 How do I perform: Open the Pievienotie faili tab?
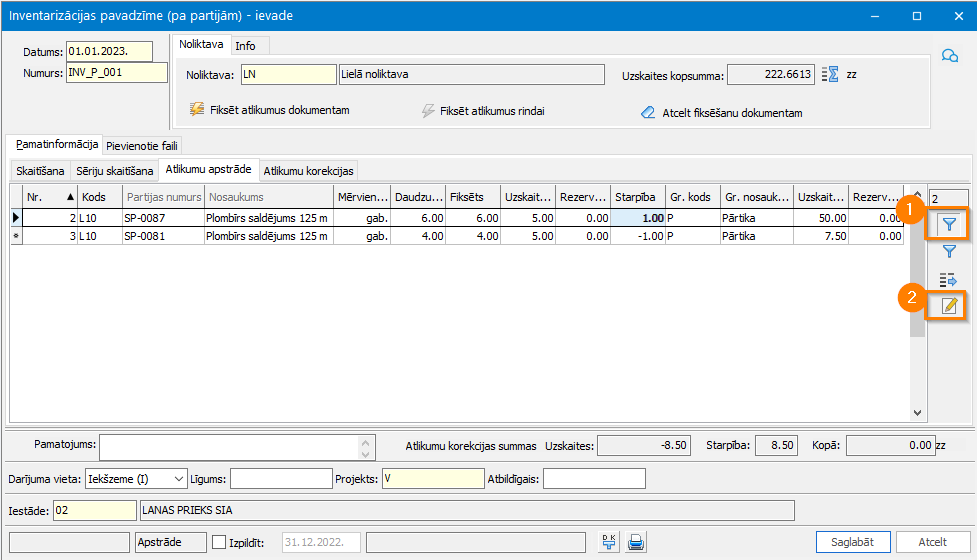click(143, 146)
